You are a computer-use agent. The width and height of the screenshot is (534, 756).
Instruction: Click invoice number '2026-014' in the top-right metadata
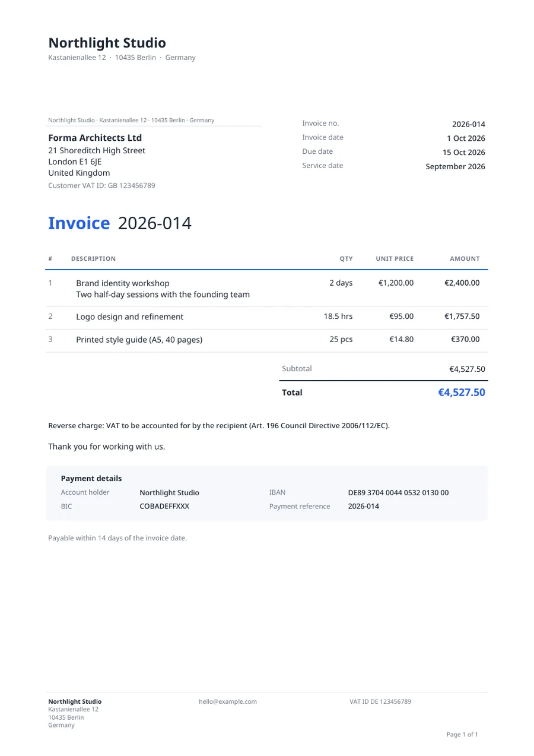pos(469,124)
